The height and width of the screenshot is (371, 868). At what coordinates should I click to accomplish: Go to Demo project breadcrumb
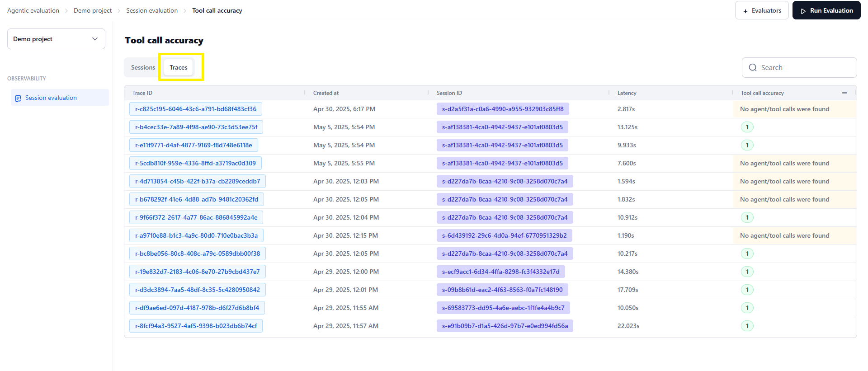point(93,10)
